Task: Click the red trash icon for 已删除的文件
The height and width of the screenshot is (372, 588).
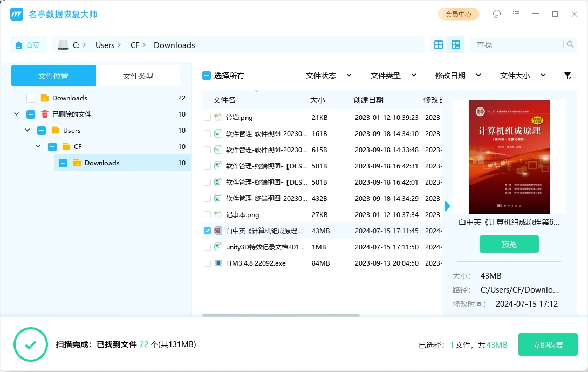Action: (45, 114)
